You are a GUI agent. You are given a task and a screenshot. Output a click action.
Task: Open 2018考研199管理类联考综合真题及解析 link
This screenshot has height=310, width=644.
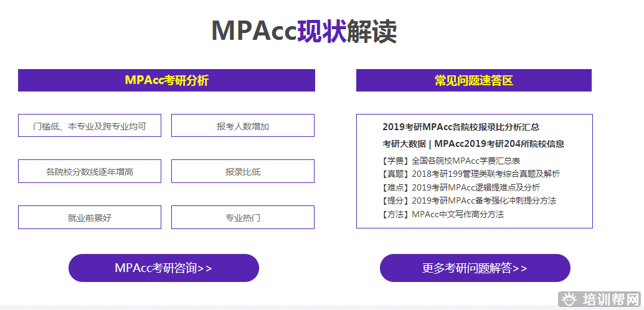point(486,174)
